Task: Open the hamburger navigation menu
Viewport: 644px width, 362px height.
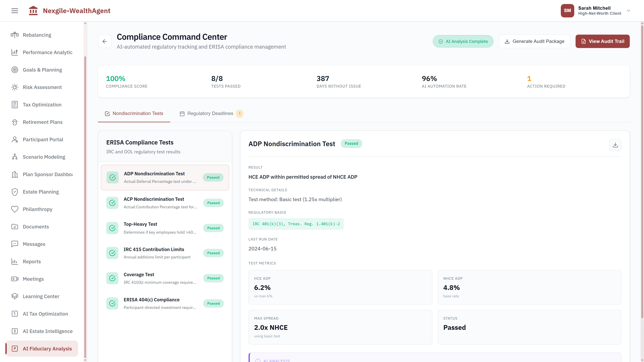Action: 14,11
